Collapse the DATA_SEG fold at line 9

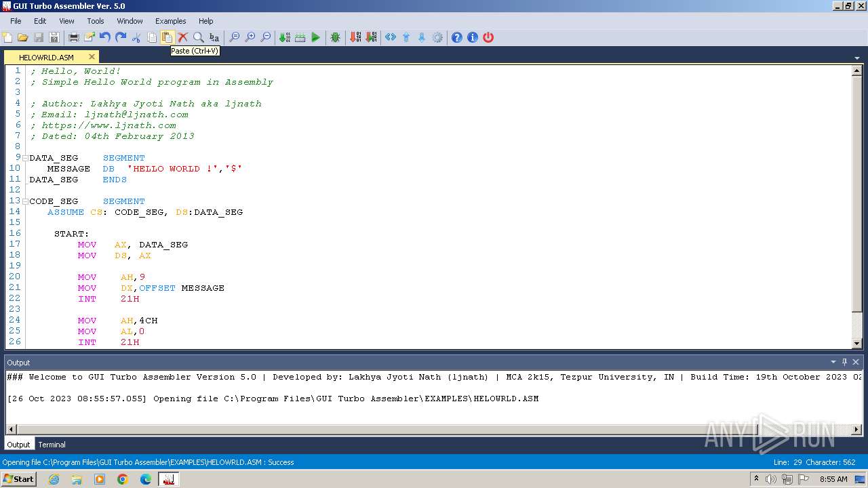click(x=25, y=158)
